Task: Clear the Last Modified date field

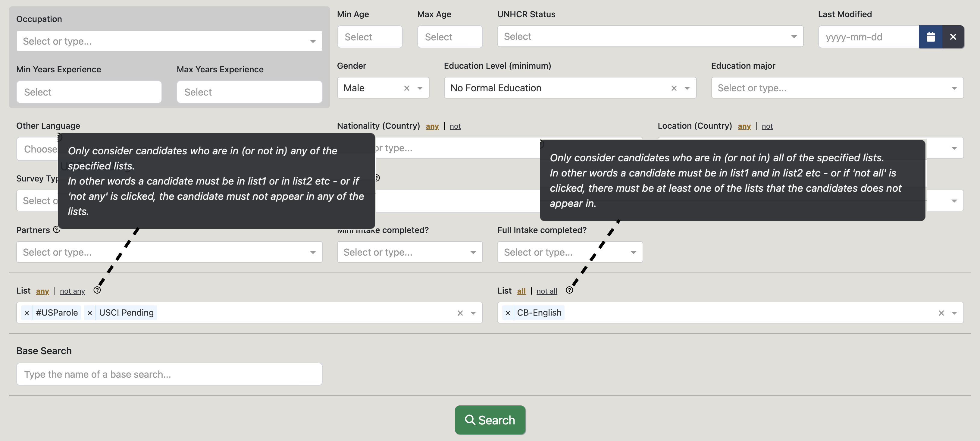Action: (953, 37)
